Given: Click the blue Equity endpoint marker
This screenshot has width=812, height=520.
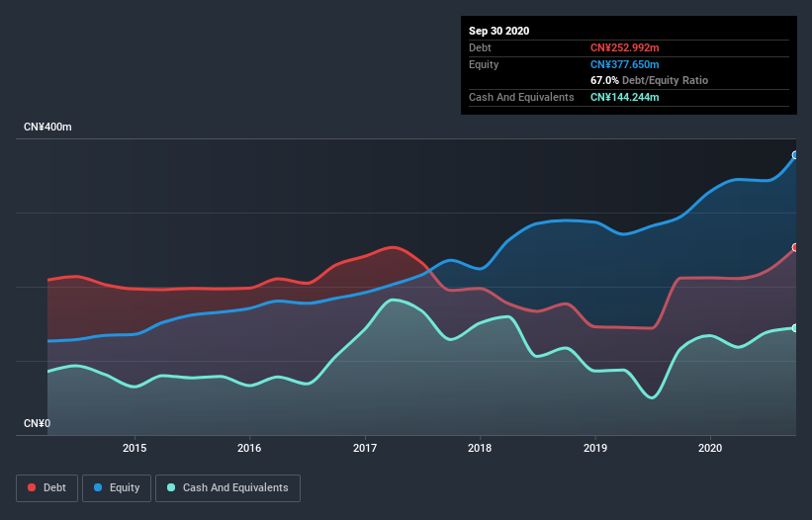Looking at the screenshot, I should click(795, 155).
